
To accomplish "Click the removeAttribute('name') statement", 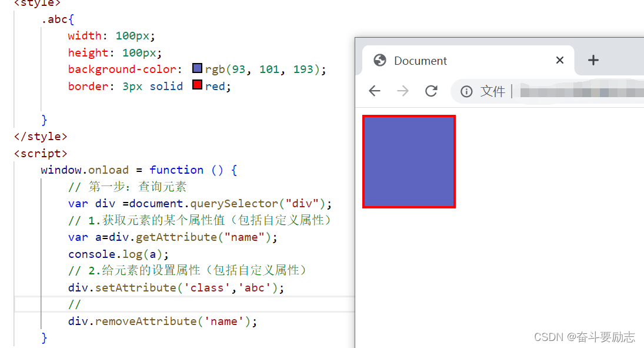I will point(163,321).
